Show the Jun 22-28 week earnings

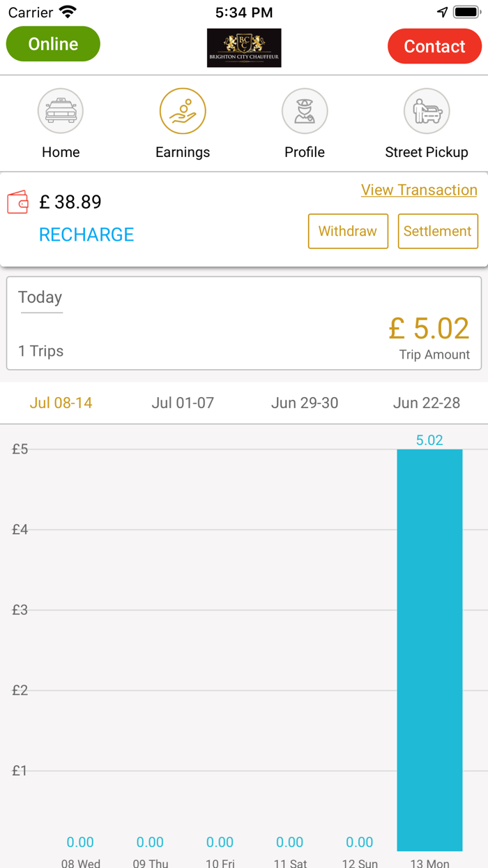pos(427,403)
